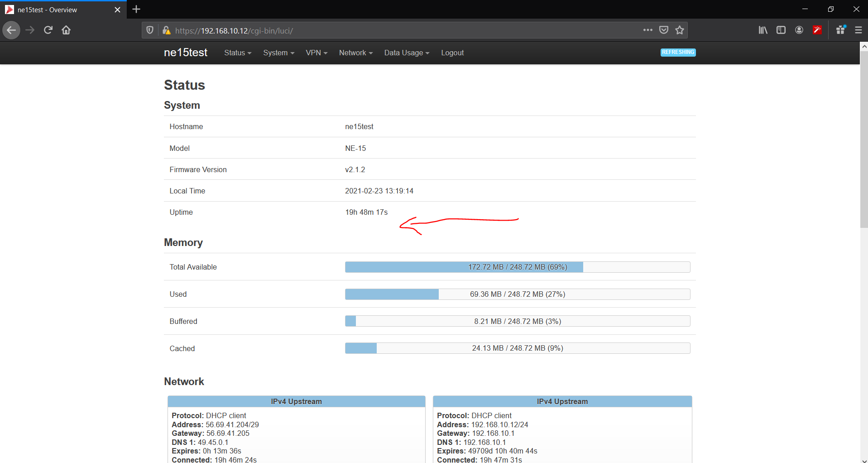
Task: Click the second IPv4 Upstream header
Action: click(x=562, y=401)
